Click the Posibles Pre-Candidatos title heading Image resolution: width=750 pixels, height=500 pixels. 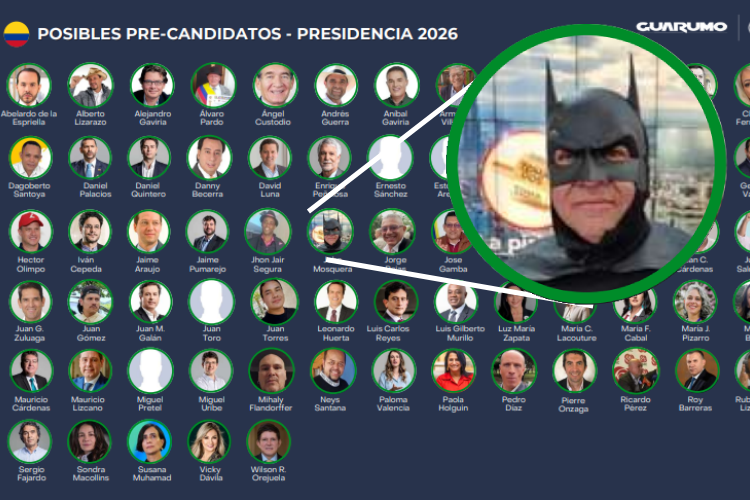tap(248, 34)
